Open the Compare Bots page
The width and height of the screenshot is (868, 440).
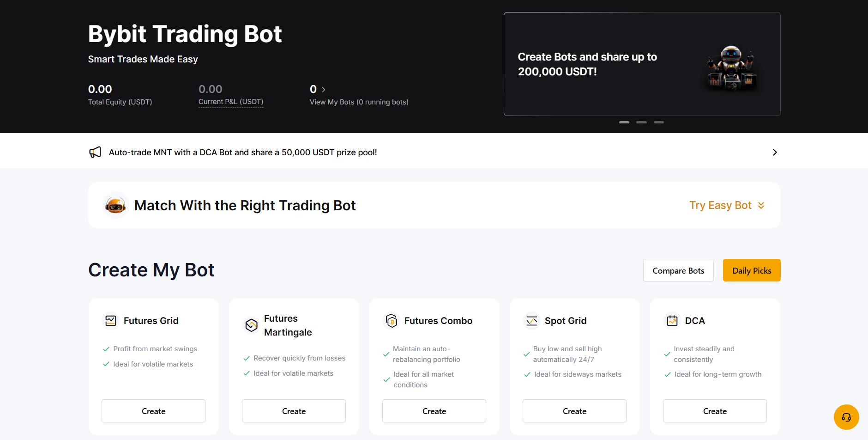click(678, 270)
